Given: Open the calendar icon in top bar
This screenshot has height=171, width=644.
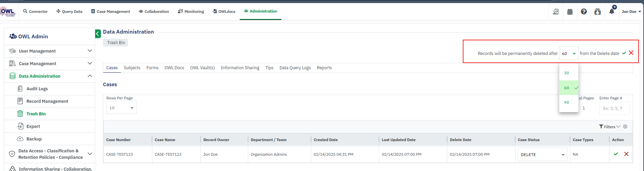Looking at the screenshot, I should 570,12.
